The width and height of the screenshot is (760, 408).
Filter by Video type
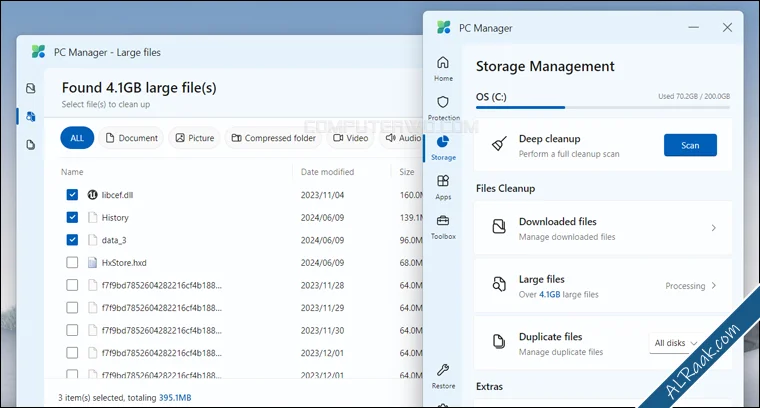click(350, 138)
